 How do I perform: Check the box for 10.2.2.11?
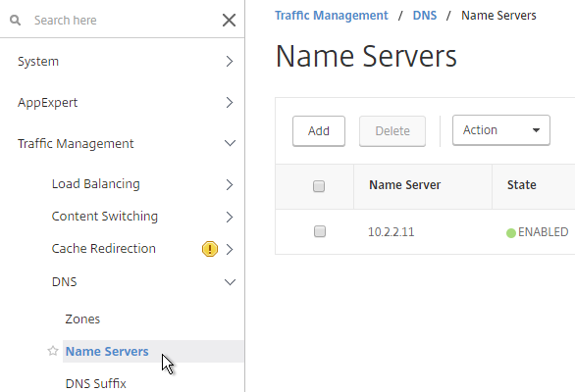pos(320,231)
